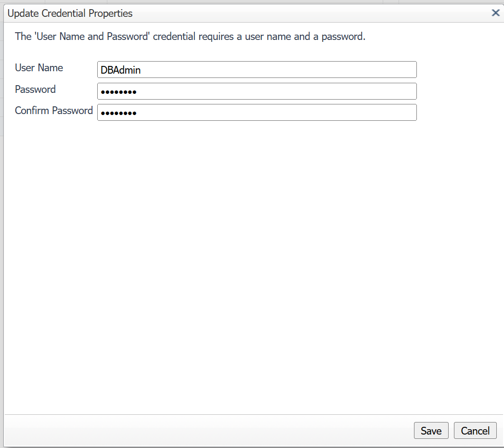The height and width of the screenshot is (448, 504).
Task: Click the X icon to close the dialog
Action: click(495, 13)
